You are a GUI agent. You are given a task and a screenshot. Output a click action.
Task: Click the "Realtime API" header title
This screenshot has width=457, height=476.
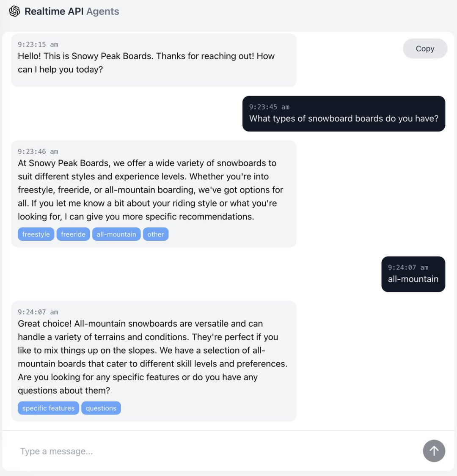coord(54,11)
